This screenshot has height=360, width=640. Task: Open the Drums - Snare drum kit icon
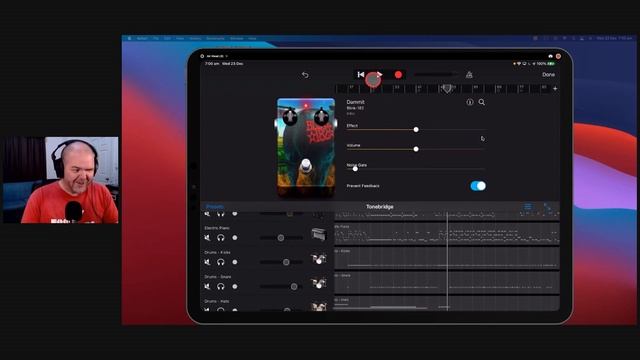tap(319, 283)
